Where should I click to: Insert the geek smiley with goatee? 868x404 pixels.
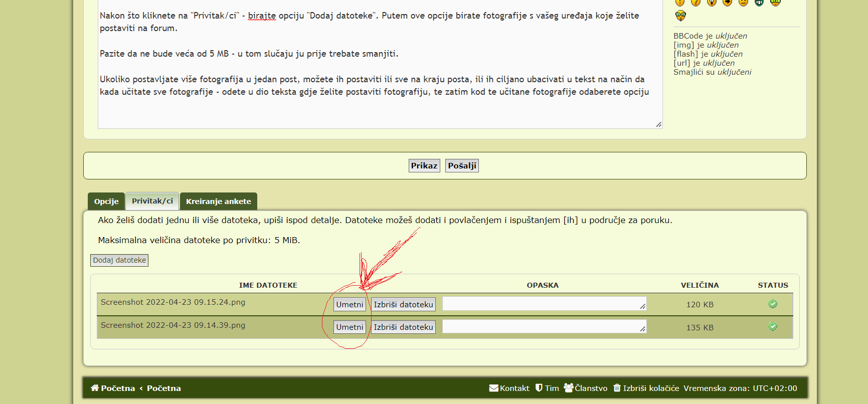click(x=680, y=16)
